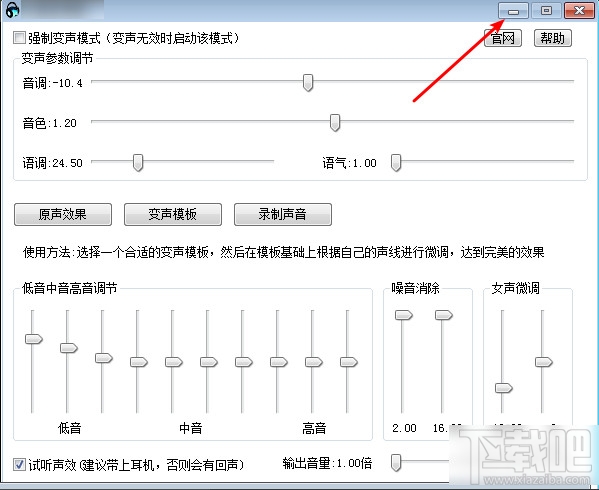Click the sixth equalizer band slider handle
599x490 pixels.
coord(209,362)
